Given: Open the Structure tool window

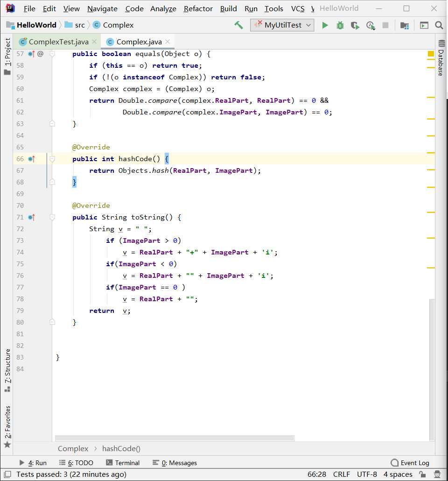Looking at the screenshot, I should [7, 370].
